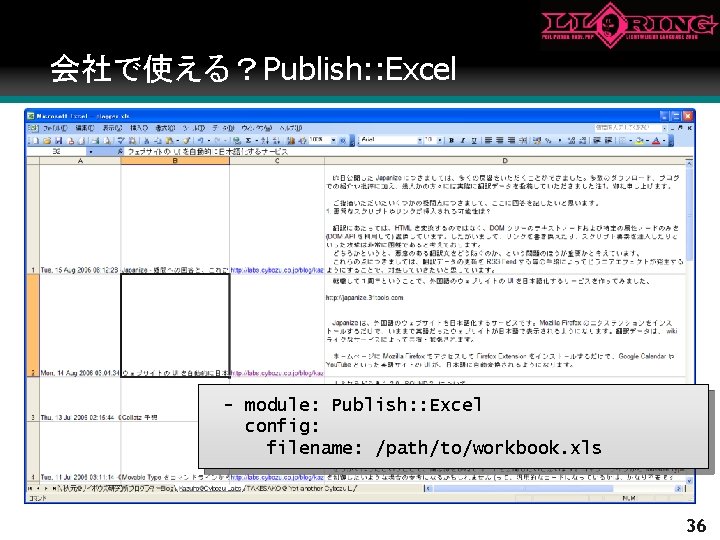This screenshot has height=540, width=720.
Task: Select Align Left in formatting toolbar
Action: 488,141
